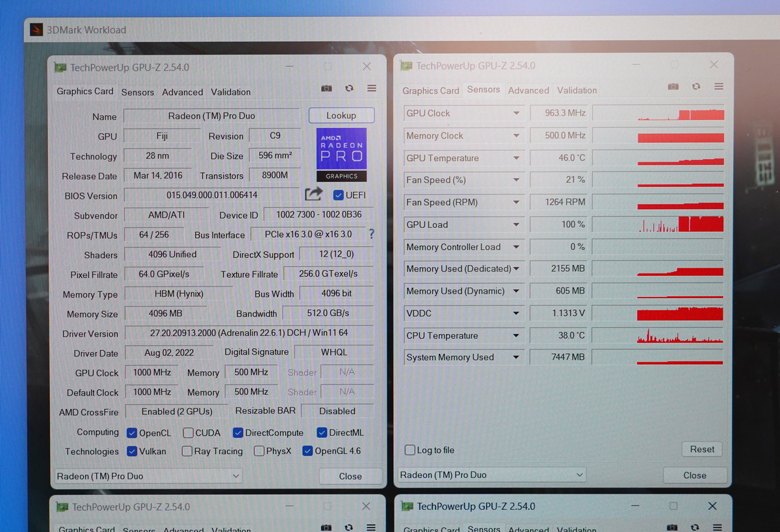This screenshot has height=532, width=780.
Task: Toggle the CUDA checkbox
Action: point(188,433)
